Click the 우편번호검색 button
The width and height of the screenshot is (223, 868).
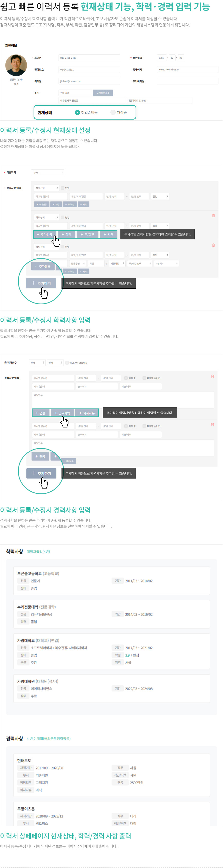103,93
